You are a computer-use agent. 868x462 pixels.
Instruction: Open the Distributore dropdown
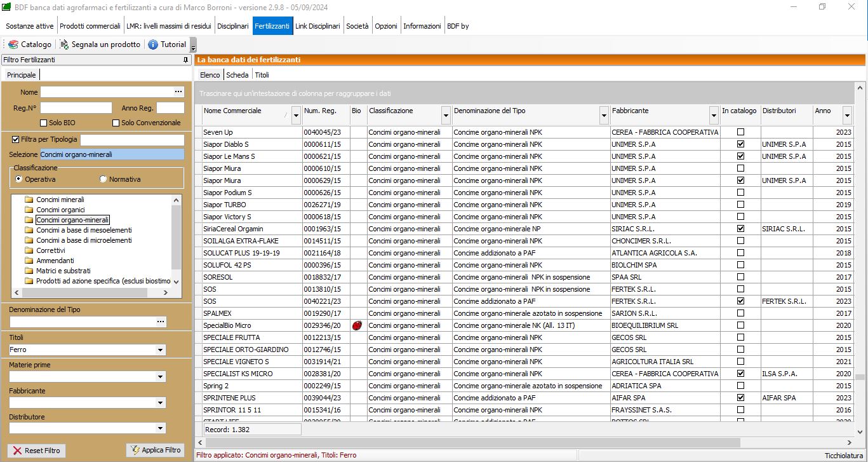159,429
